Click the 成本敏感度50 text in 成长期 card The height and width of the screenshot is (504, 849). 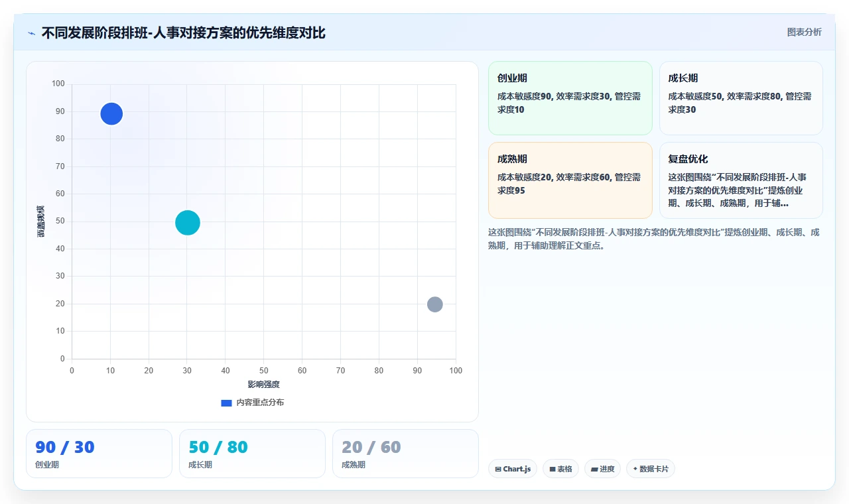point(695,96)
